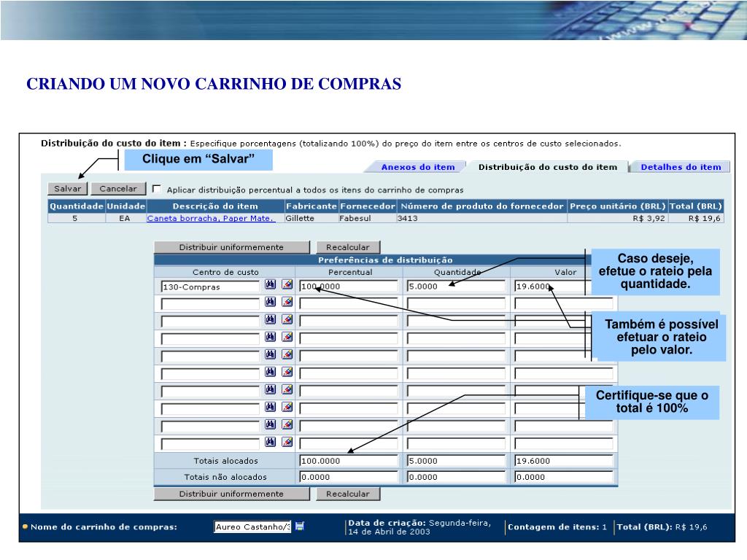Click the binoculars search icon in cost center row 8
Viewport: 747px width, 560px height.
click(x=270, y=407)
